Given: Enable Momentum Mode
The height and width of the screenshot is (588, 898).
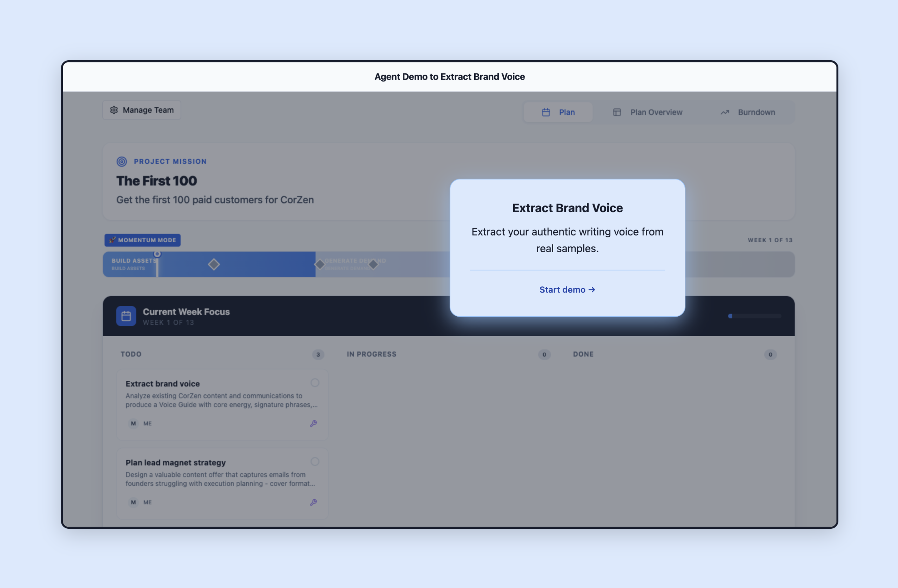Looking at the screenshot, I should [142, 240].
